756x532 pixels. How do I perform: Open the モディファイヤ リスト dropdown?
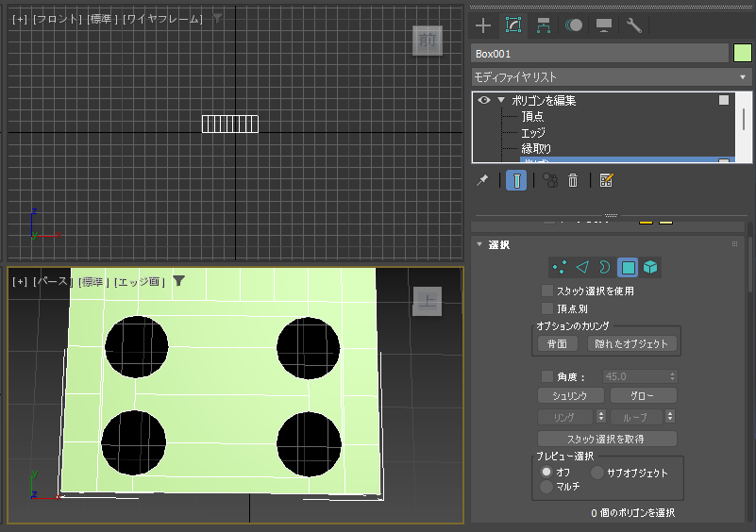(x=612, y=77)
